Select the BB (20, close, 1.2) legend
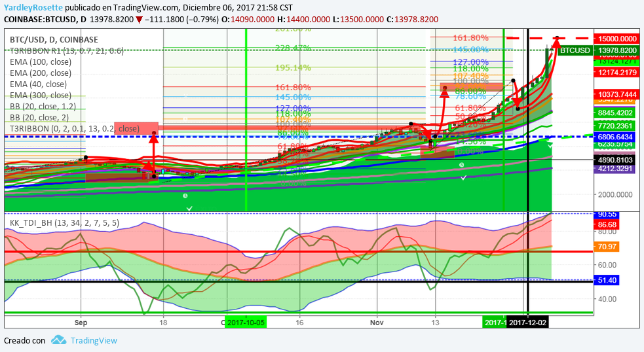This screenshot has height=352, width=644. pyautogui.click(x=43, y=106)
